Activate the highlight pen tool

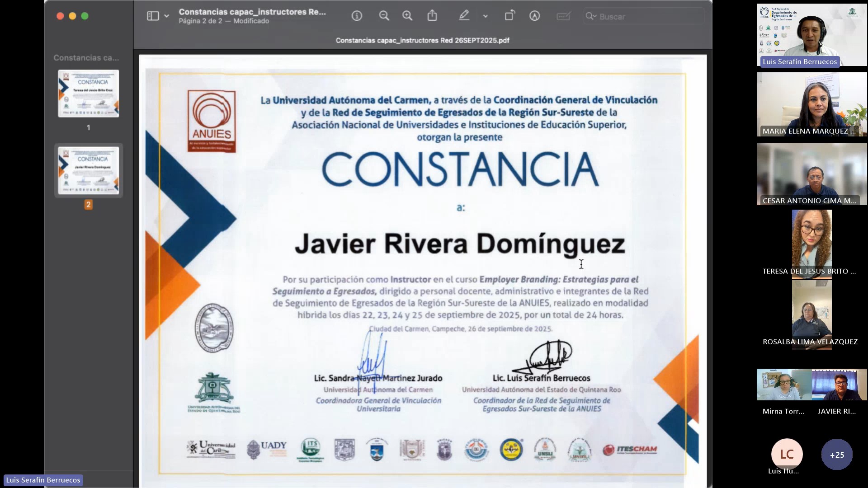pyautogui.click(x=464, y=16)
